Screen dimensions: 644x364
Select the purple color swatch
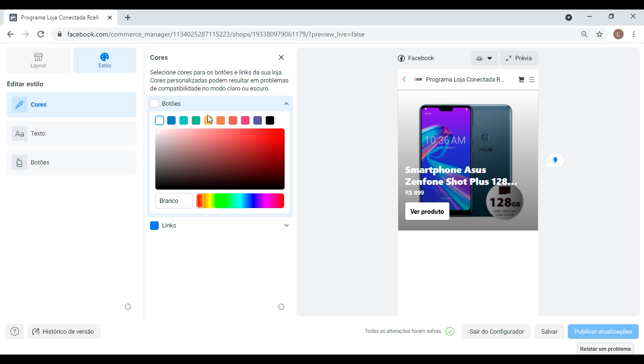tap(258, 120)
